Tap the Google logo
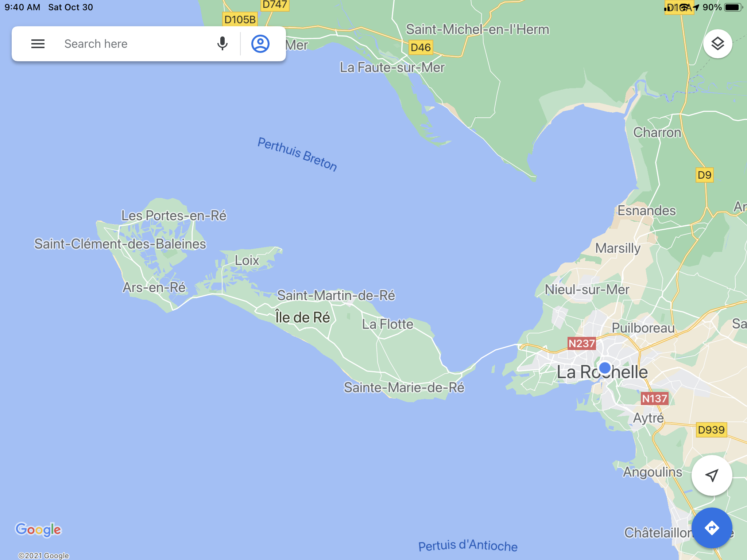The width and height of the screenshot is (747, 560). [38, 529]
